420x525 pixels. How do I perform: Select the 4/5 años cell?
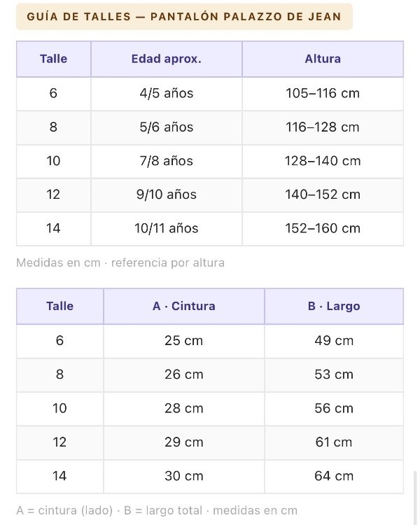(x=167, y=93)
